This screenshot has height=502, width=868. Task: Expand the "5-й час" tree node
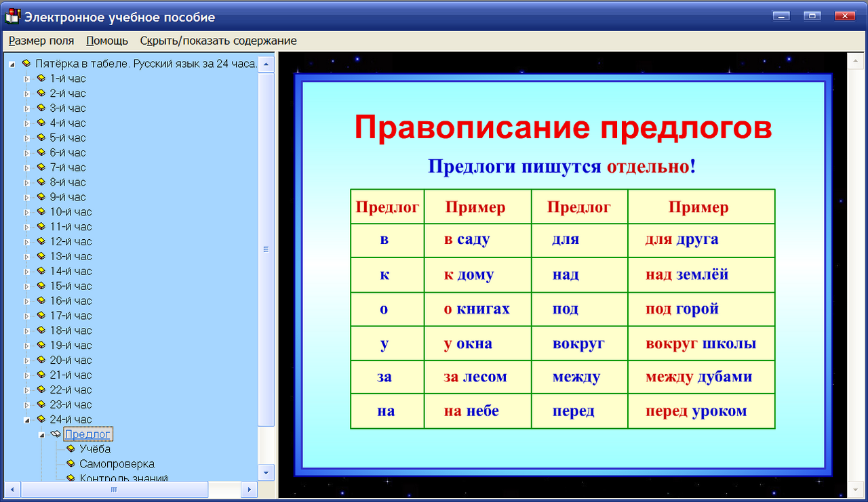[26, 138]
